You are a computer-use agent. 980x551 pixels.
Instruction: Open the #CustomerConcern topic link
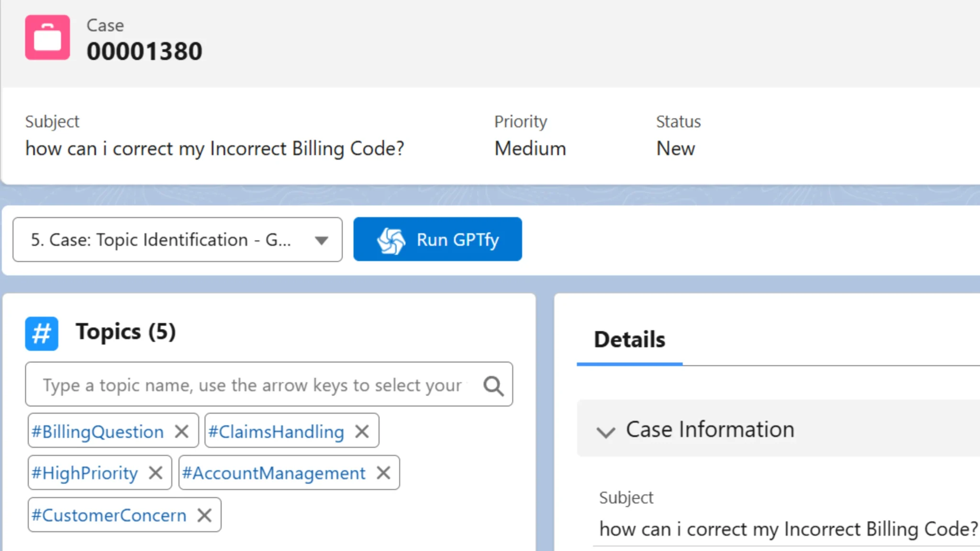coord(109,515)
